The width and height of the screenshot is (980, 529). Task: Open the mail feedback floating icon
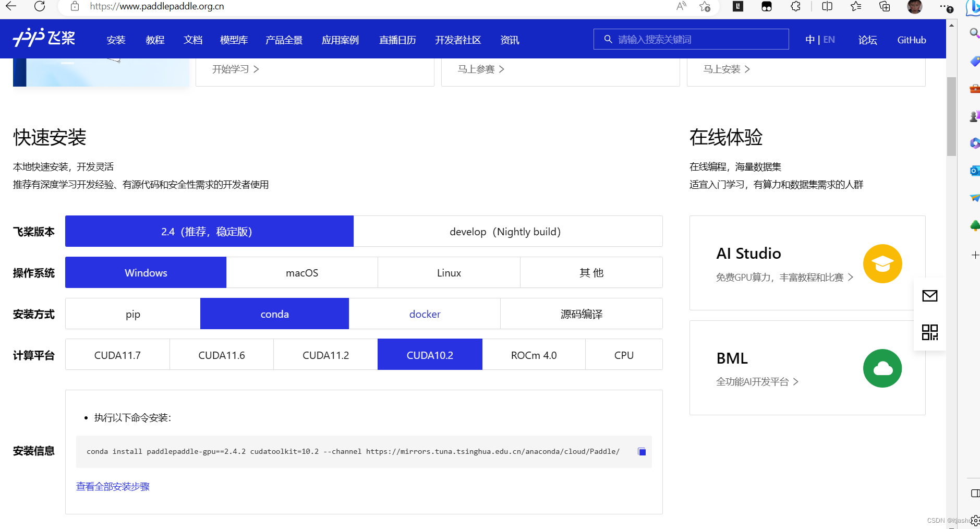pyautogui.click(x=930, y=296)
